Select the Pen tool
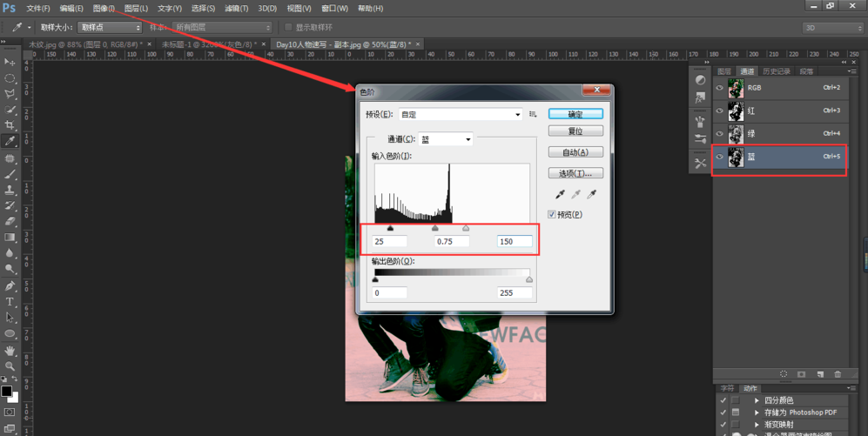 click(10, 286)
